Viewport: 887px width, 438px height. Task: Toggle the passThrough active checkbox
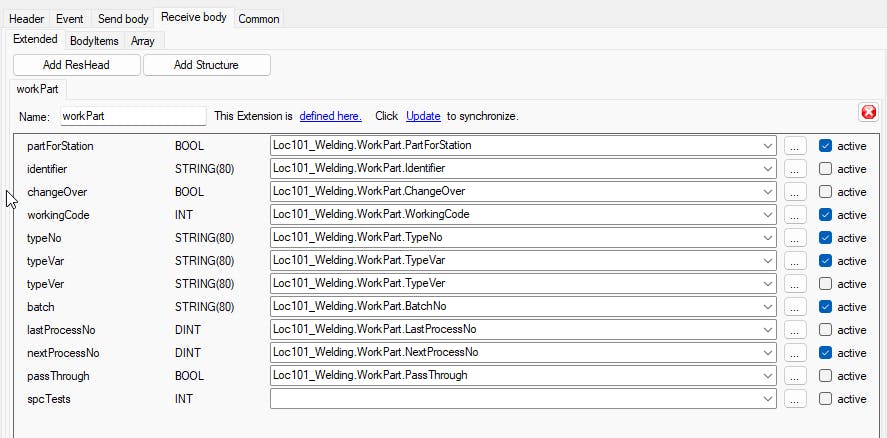click(825, 376)
